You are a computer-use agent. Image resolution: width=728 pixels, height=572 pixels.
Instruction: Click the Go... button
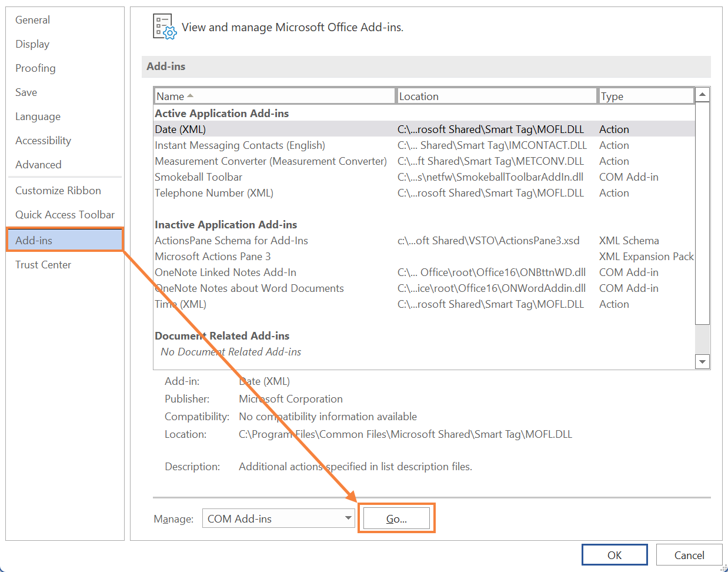coord(397,518)
